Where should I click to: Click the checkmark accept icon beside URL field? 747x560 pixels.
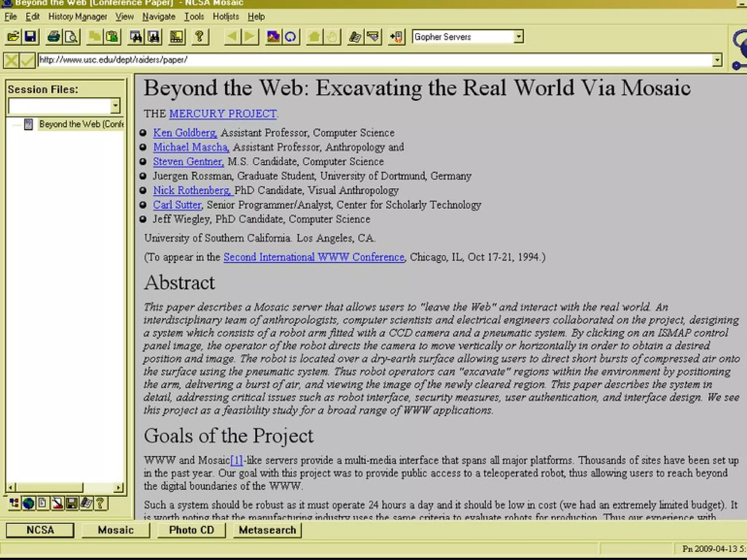(27, 60)
